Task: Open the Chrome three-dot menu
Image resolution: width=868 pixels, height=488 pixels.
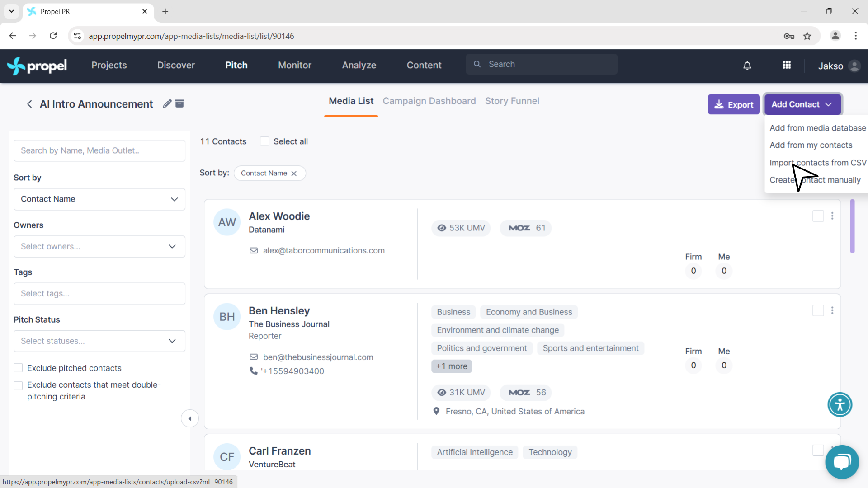Action: pyautogui.click(x=856, y=36)
